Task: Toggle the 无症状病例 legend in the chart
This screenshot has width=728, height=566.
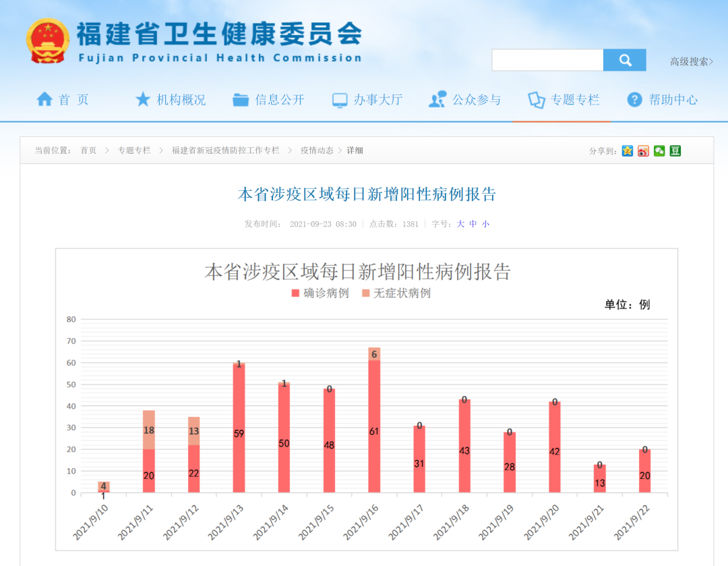Action: [402, 293]
